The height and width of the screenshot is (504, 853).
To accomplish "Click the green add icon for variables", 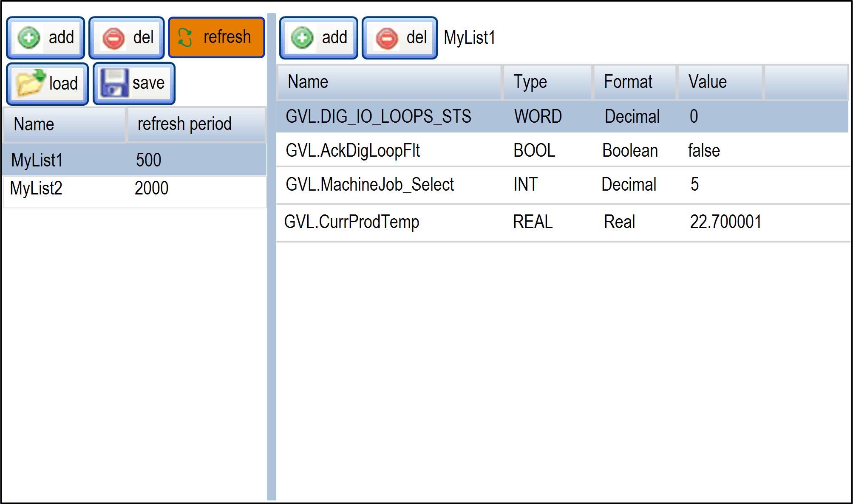I will coord(302,38).
